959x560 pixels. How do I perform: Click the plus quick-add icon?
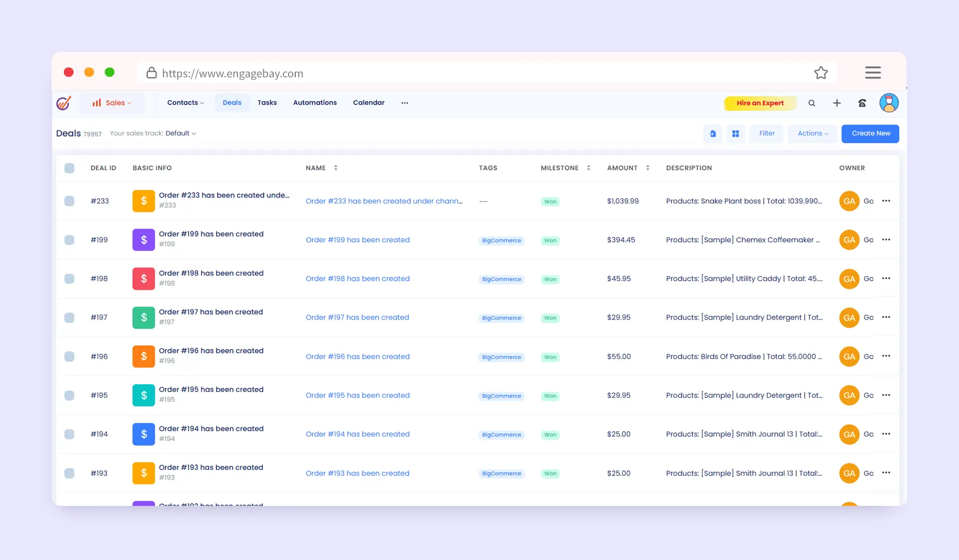coord(837,103)
